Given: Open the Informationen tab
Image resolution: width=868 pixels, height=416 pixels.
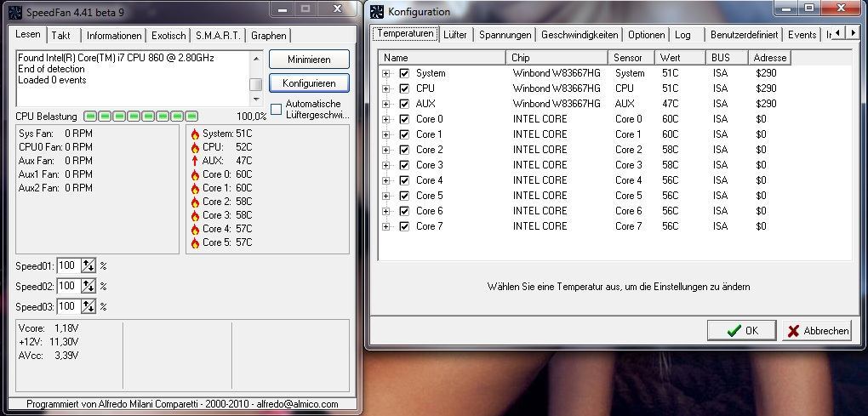Looking at the screenshot, I should coord(114,36).
